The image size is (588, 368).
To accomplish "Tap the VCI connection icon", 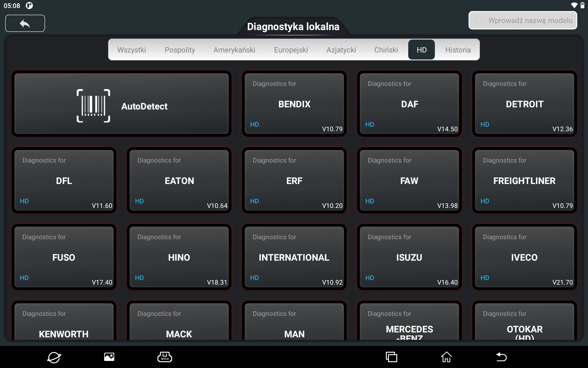I will (164, 357).
